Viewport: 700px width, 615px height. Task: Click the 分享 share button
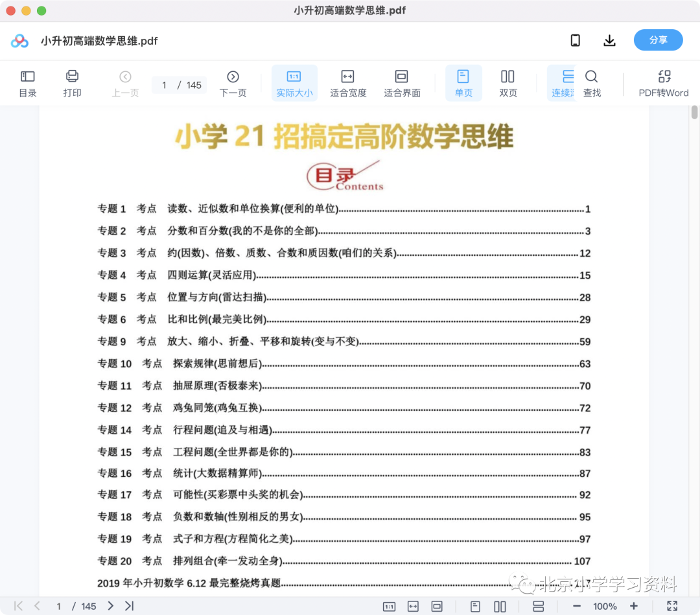tap(658, 40)
